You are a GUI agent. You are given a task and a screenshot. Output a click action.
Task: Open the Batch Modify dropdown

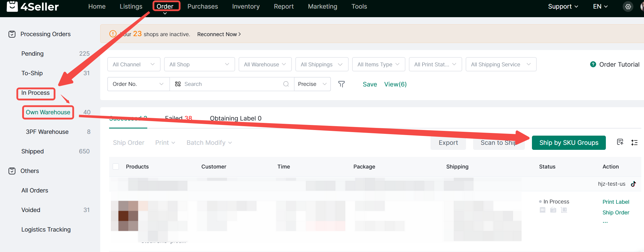tap(209, 143)
